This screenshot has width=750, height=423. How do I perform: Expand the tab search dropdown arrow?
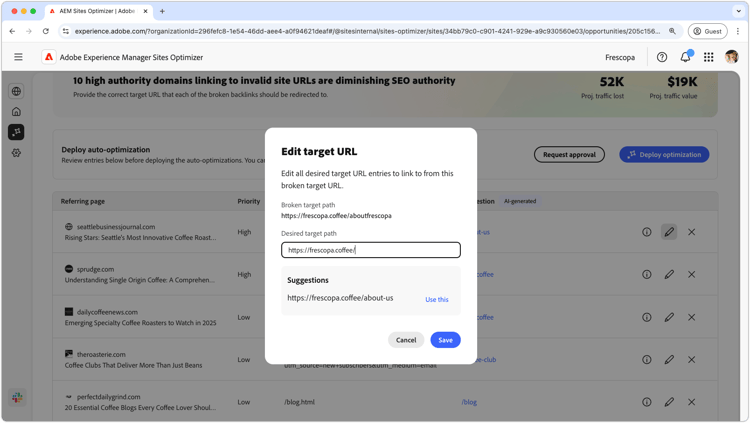(x=739, y=11)
